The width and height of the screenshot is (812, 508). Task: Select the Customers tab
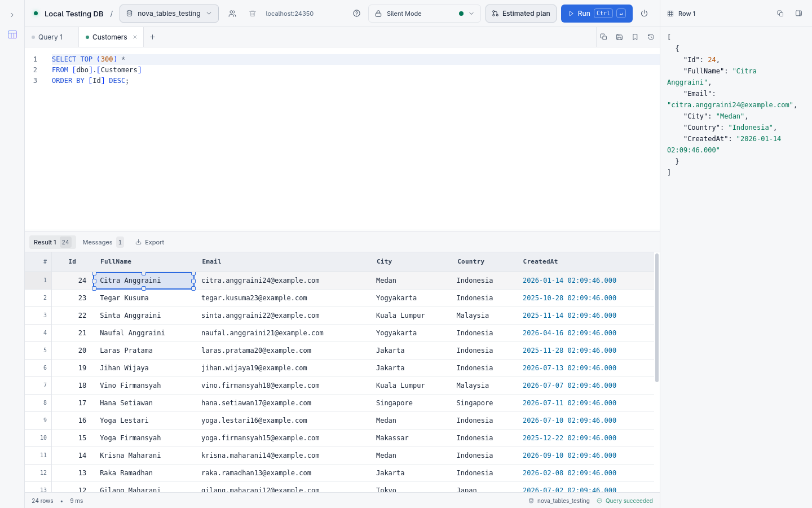(109, 37)
